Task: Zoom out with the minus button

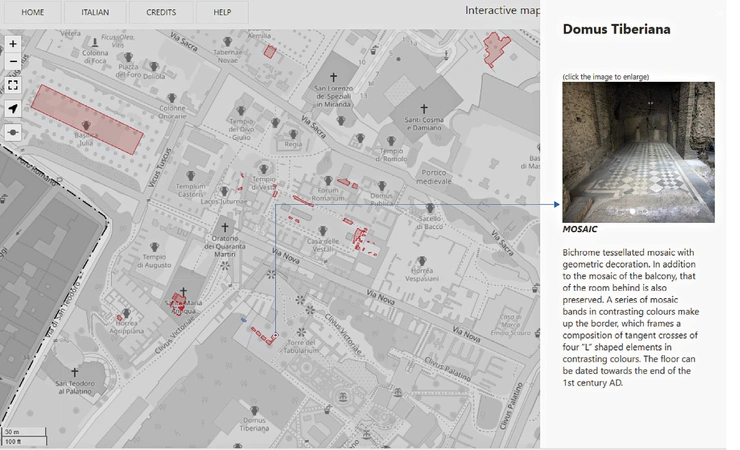Action: [13, 61]
